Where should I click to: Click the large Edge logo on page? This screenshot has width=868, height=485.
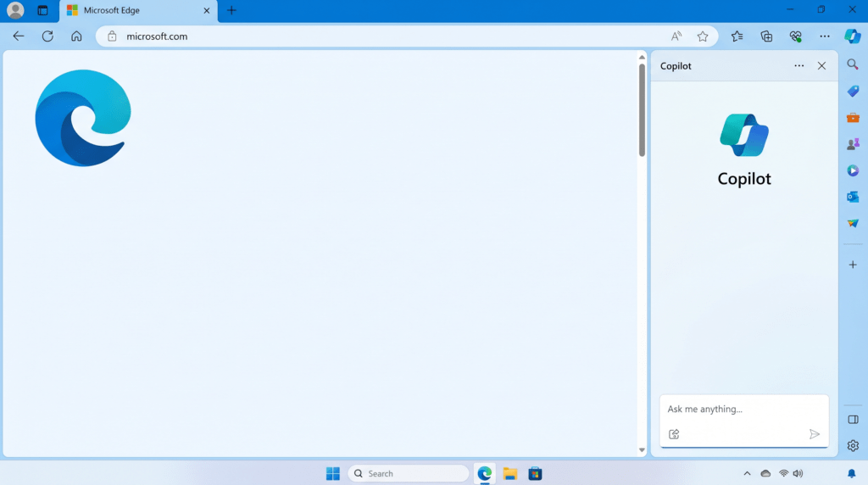coord(83,118)
